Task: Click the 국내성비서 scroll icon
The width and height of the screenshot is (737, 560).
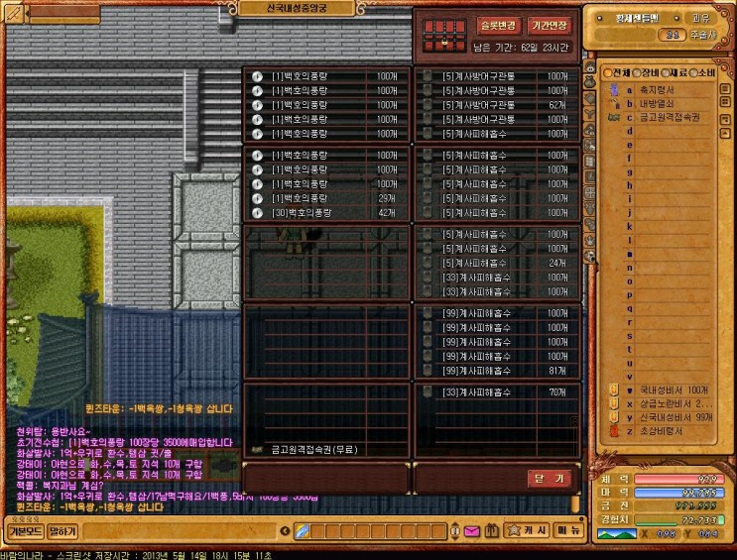Action: [x=612, y=391]
